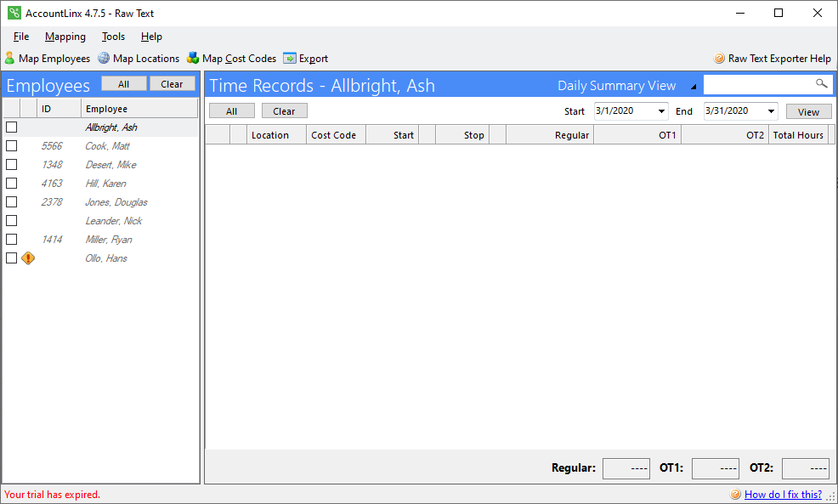Image resolution: width=838 pixels, height=504 pixels.
Task: Click Map Cost Codes toolbar label
Action: pos(239,59)
